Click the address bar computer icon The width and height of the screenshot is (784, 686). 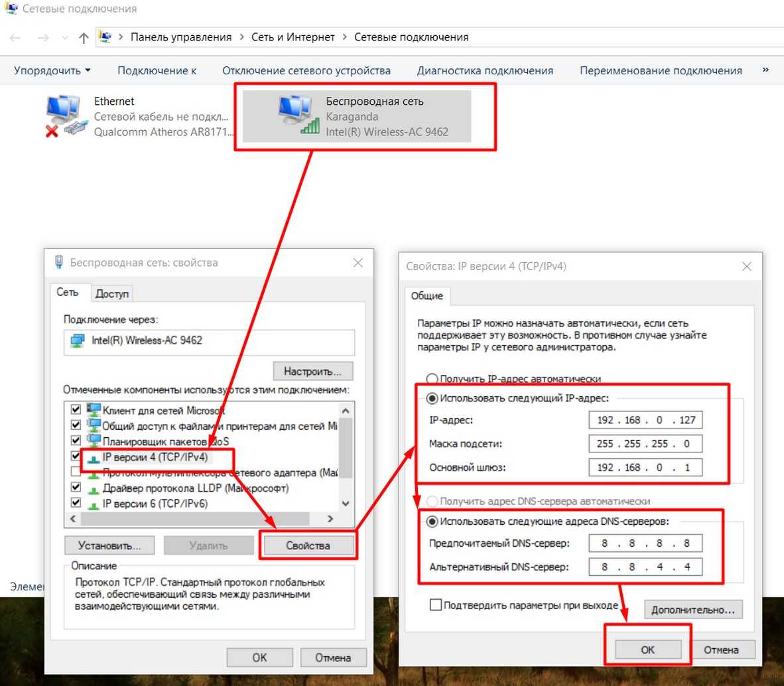coord(105,37)
